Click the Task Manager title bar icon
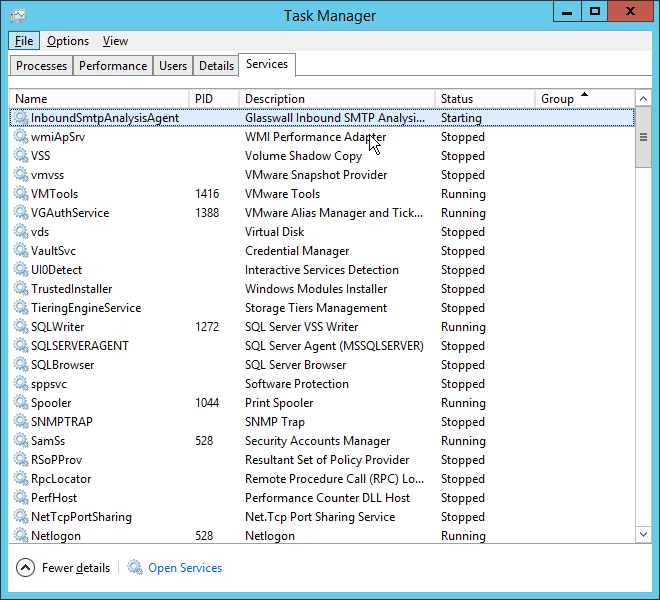The image size is (660, 600). [x=17, y=15]
